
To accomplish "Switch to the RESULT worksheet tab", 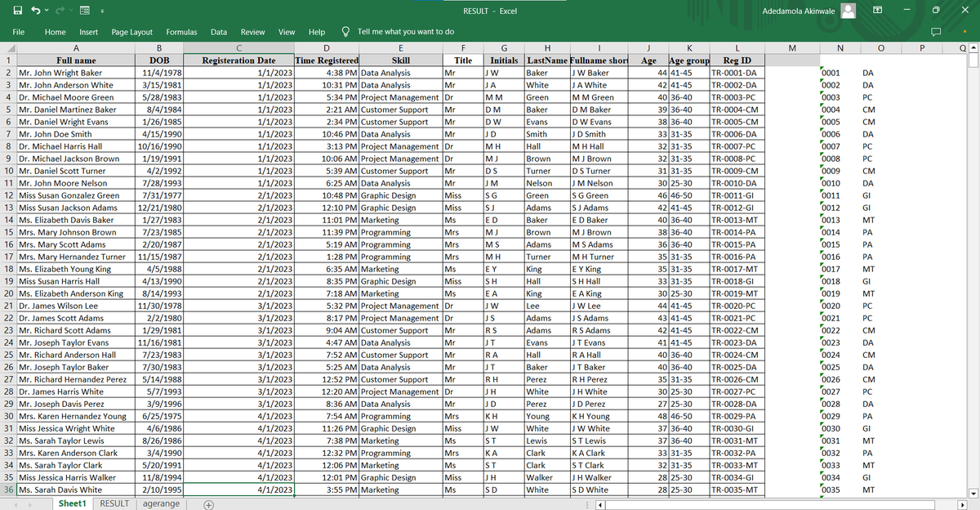I will point(114,503).
